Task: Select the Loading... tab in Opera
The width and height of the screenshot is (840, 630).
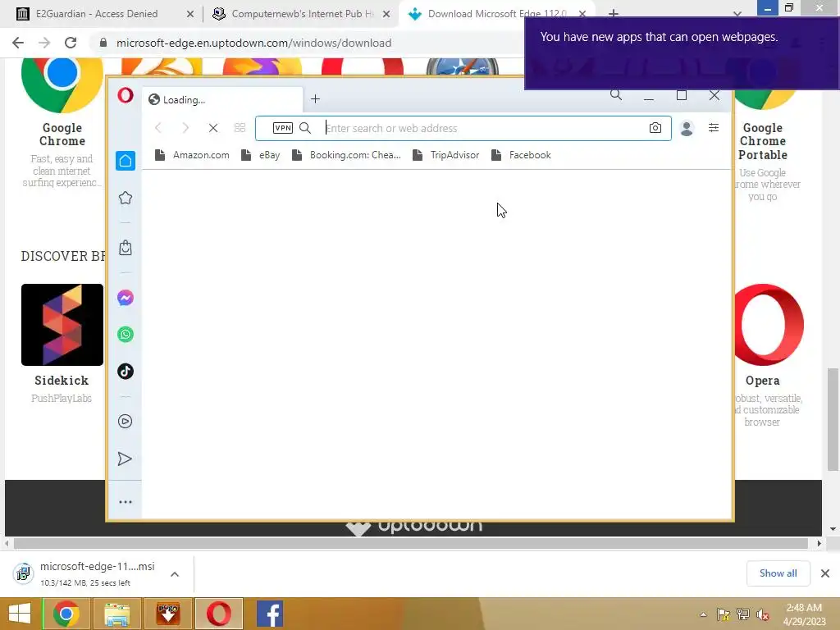Action: point(223,99)
